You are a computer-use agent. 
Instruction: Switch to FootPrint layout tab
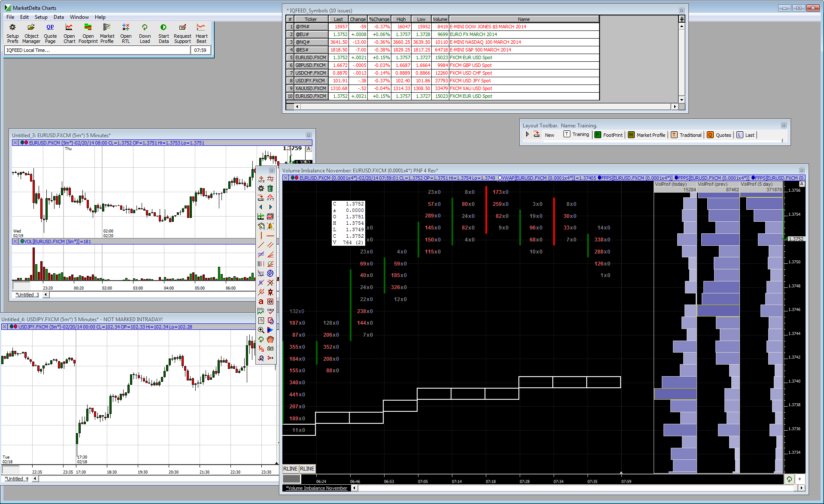[609, 135]
